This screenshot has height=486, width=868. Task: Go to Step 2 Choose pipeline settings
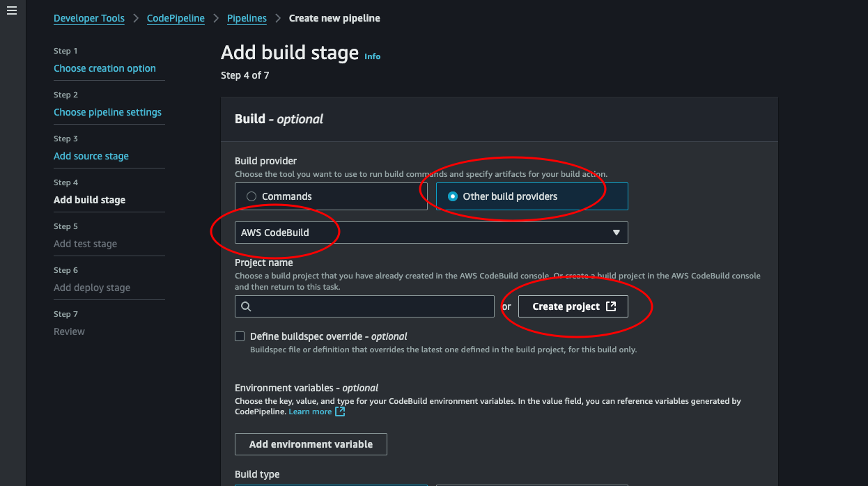(x=107, y=111)
